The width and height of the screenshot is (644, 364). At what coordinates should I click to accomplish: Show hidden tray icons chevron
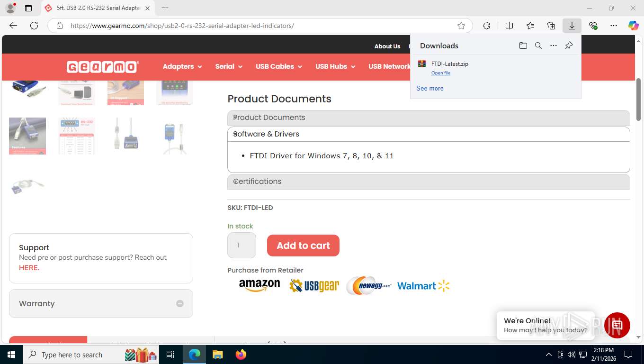coord(549,355)
